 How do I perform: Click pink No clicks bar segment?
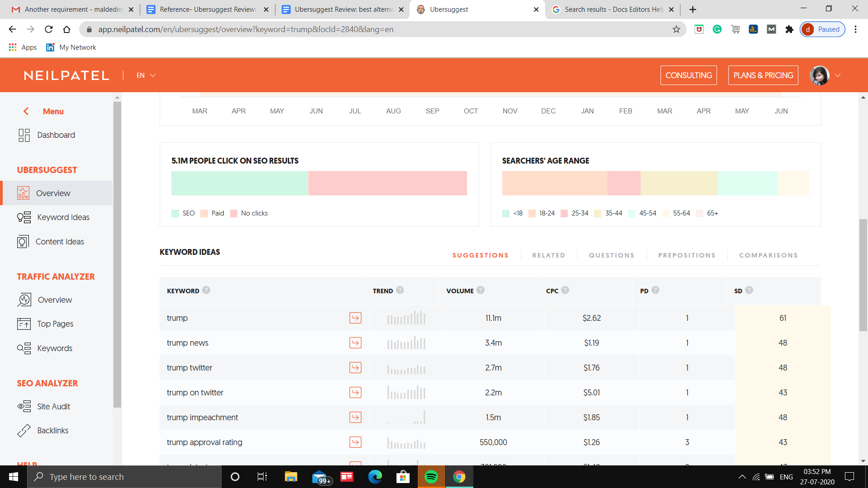[387, 183]
